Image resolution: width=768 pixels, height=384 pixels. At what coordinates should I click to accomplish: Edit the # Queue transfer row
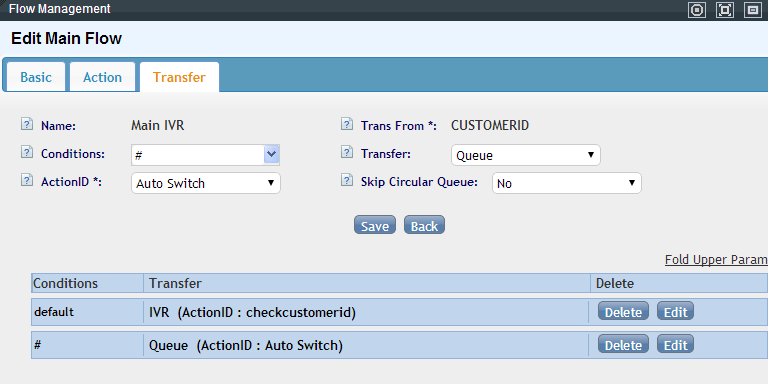point(675,345)
